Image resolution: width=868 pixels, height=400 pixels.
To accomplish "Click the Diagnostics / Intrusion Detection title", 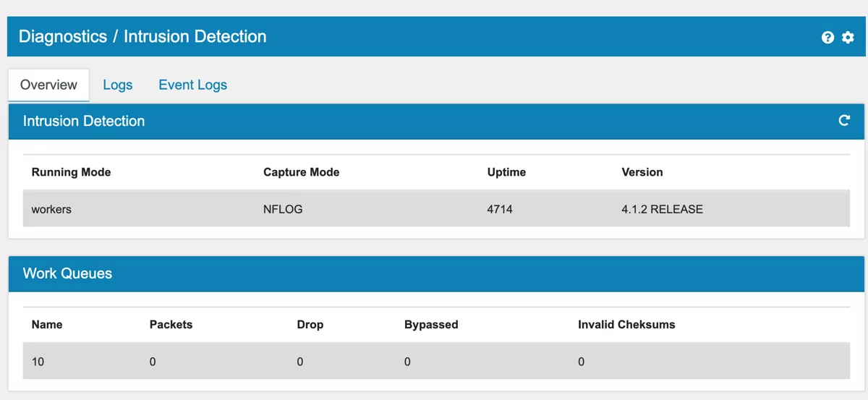I will (142, 36).
